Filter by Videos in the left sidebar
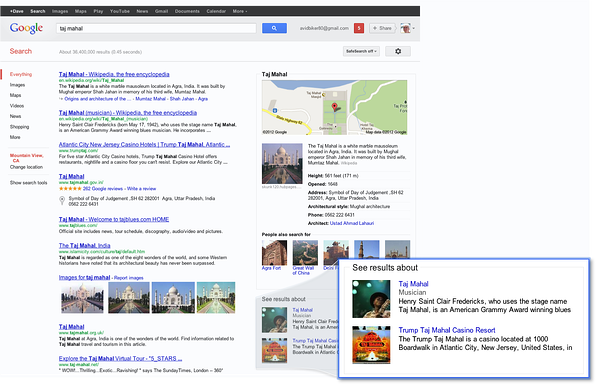 click(x=17, y=106)
